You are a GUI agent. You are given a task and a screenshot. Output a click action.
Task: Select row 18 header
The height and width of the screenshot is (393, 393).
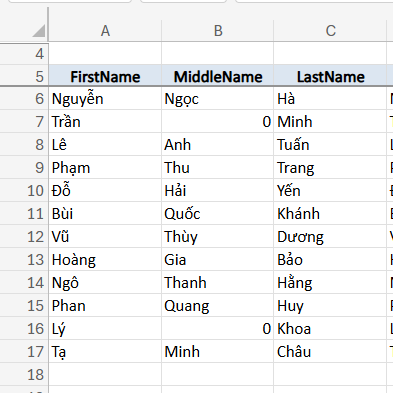[x=24, y=375]
